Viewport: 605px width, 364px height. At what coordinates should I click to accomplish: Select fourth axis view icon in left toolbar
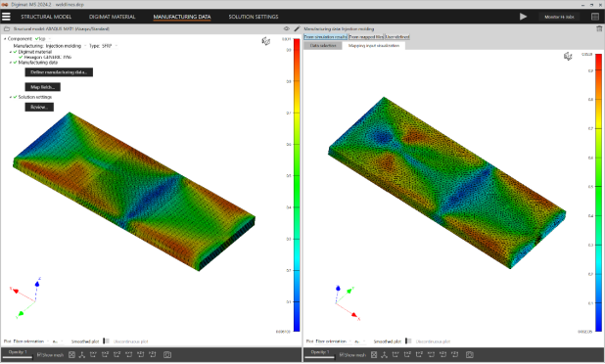[x=129, y=355]
